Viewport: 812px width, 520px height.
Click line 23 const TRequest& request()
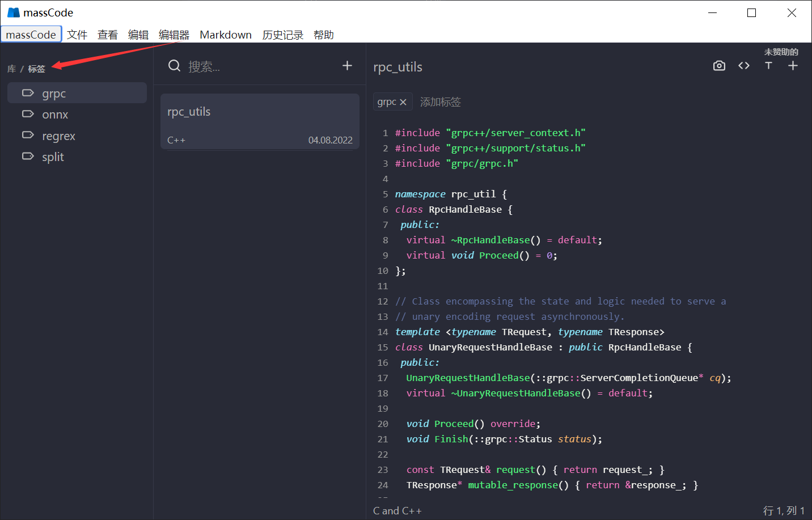pos(535,470)
